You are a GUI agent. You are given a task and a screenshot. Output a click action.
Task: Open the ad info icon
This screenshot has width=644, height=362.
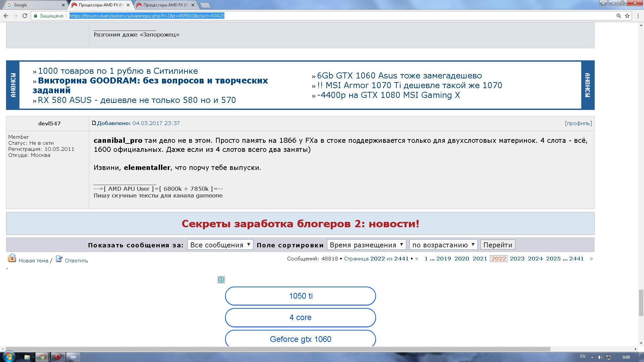coord(221,280)
